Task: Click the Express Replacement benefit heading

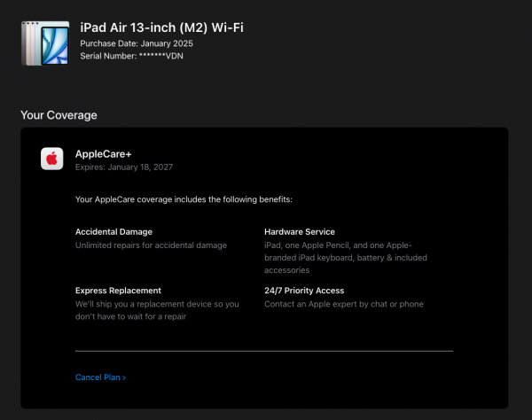Action: [x=118, y=291]
